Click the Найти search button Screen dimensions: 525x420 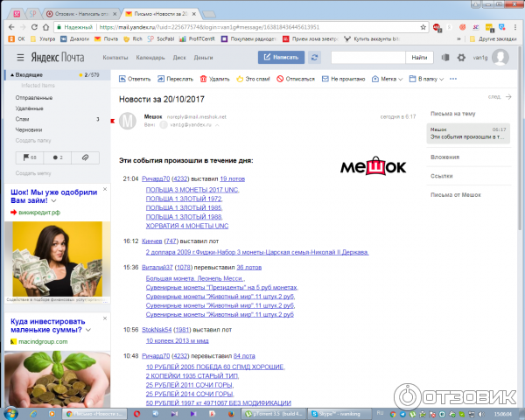[x=418, y=58]
